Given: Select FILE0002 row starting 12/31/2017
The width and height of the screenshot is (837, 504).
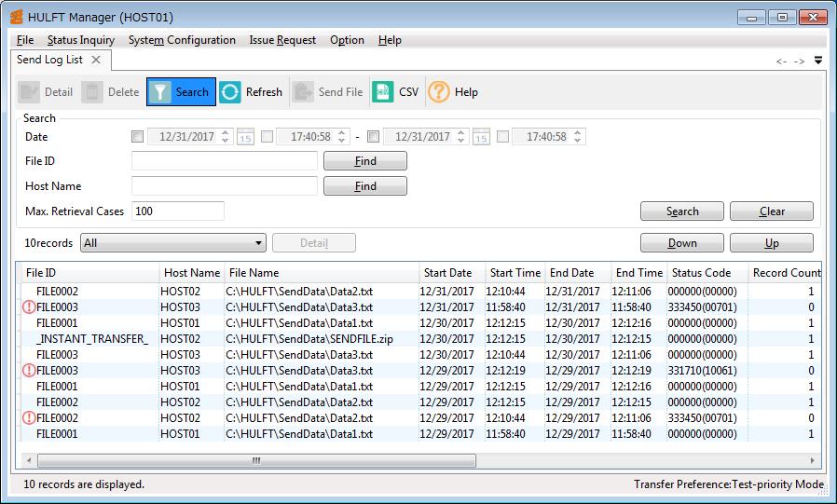Looking at the screenshot, I should [x=420, y=292].
